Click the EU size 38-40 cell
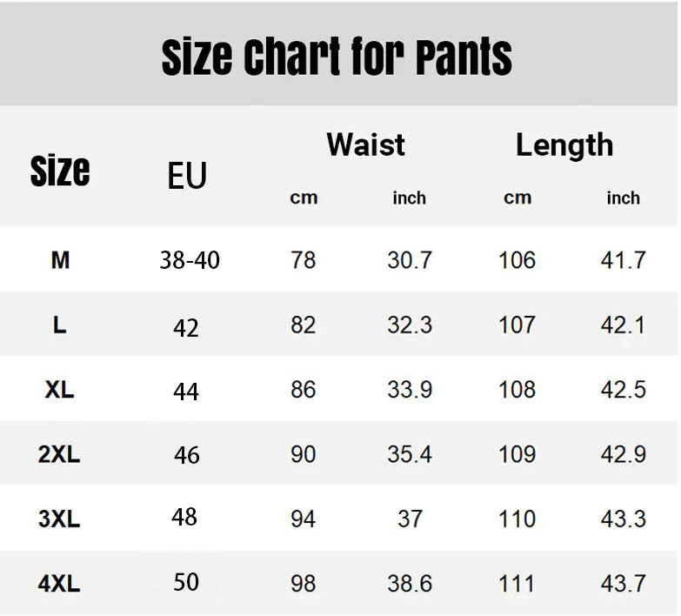Screen dimensions: 681x616 coord(190,259)
